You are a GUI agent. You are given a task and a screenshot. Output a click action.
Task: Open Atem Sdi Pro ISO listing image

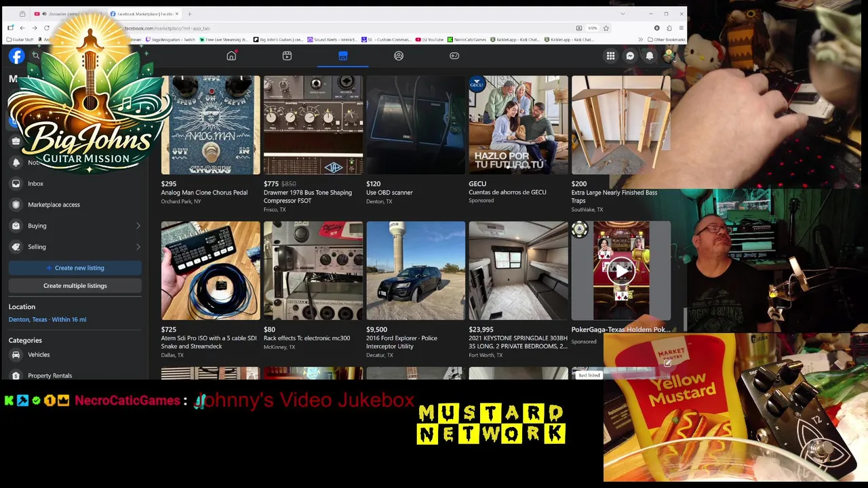coord(210,270)
